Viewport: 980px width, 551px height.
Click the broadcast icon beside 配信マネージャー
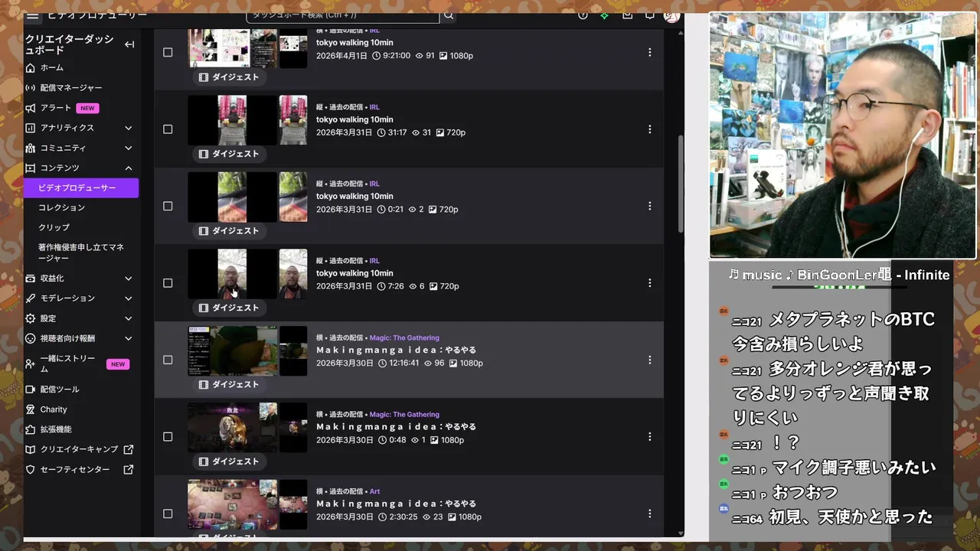(31, 87)
